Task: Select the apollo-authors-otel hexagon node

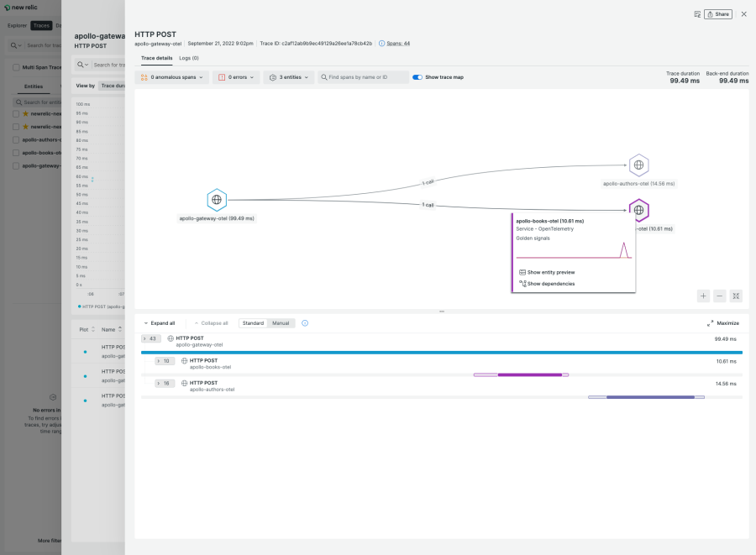Action: (639, 165)
